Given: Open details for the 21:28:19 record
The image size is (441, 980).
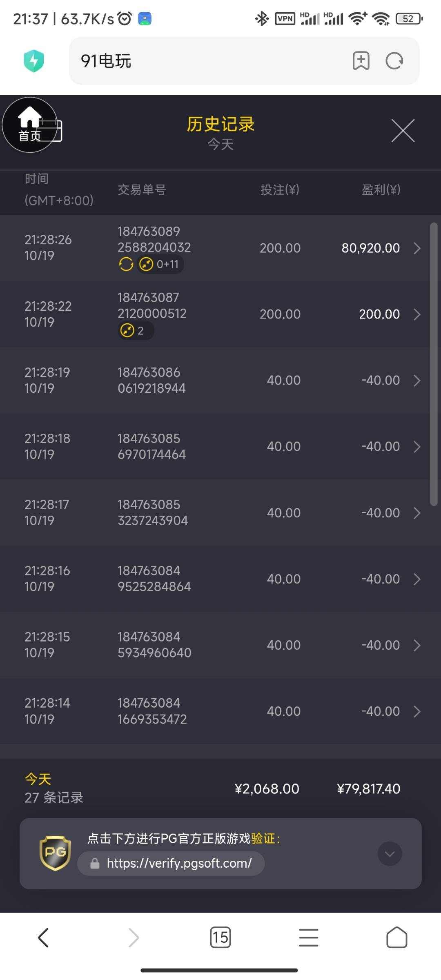Looking at the screenshot, I should click(417, 381).
